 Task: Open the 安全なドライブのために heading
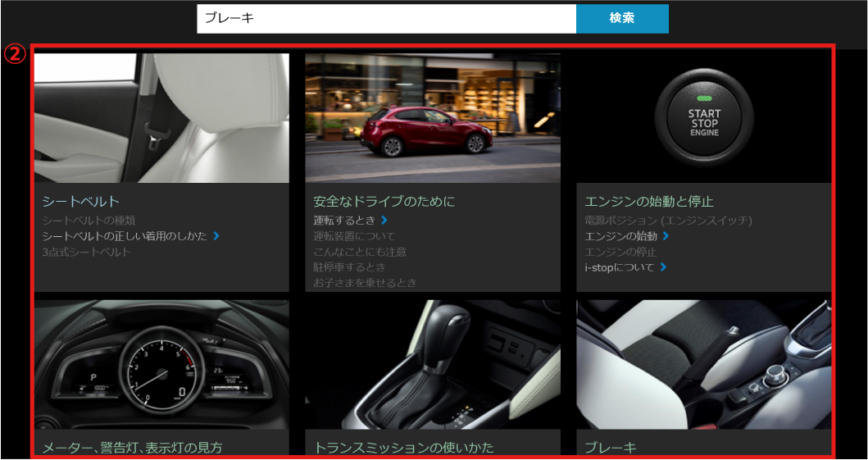click(384, 201)
